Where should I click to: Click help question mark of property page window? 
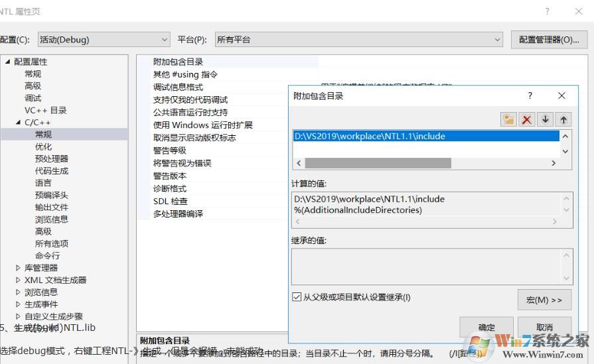pyautogui.click(x=547, y=11)
